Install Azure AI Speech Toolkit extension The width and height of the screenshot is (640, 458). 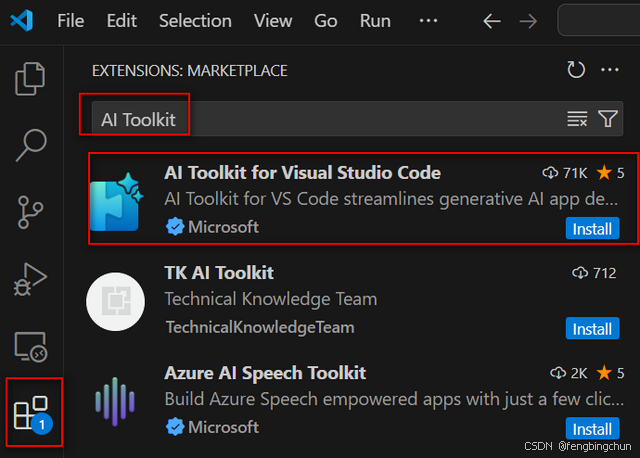(592, 429)
